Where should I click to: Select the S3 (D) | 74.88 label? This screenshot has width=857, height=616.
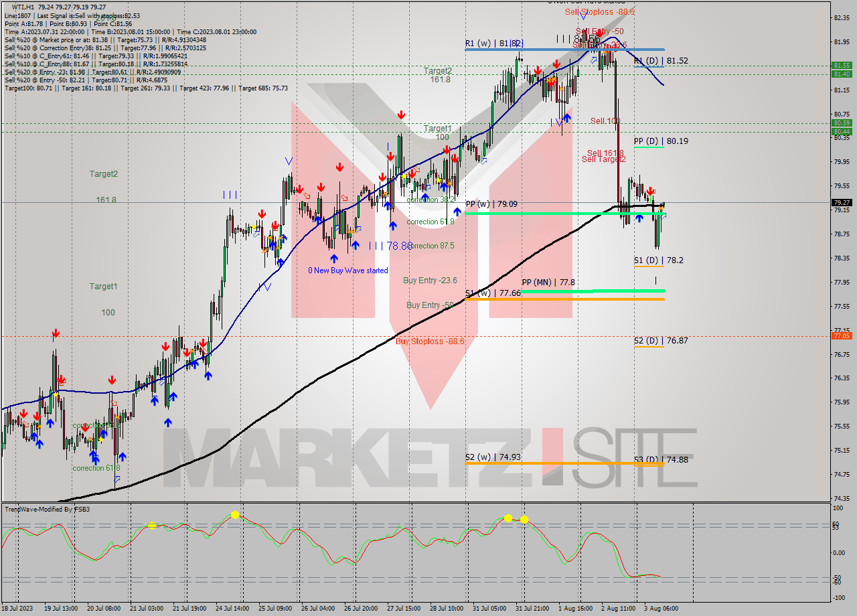(661, 460)
